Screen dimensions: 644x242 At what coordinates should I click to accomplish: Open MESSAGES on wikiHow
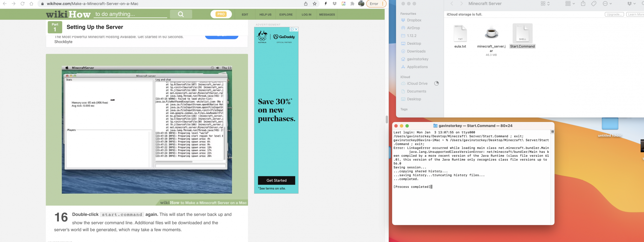327,14
